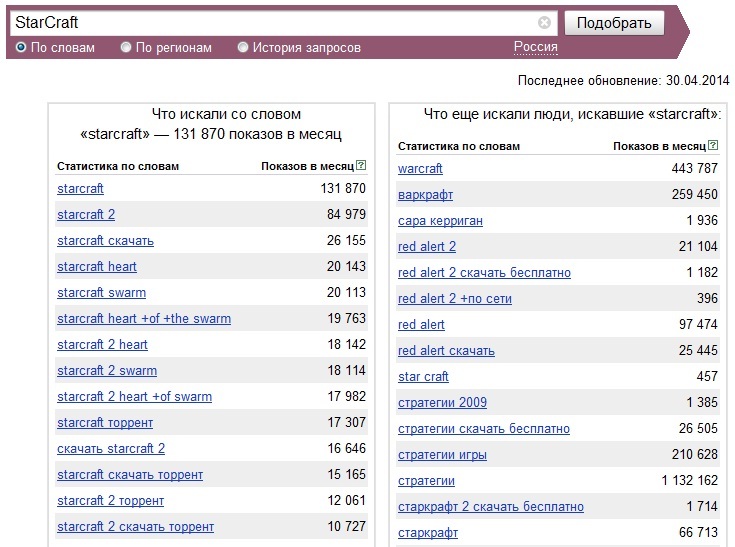Open 'старкрафт 2 скачать бесплатно' link

coord(491,507)
